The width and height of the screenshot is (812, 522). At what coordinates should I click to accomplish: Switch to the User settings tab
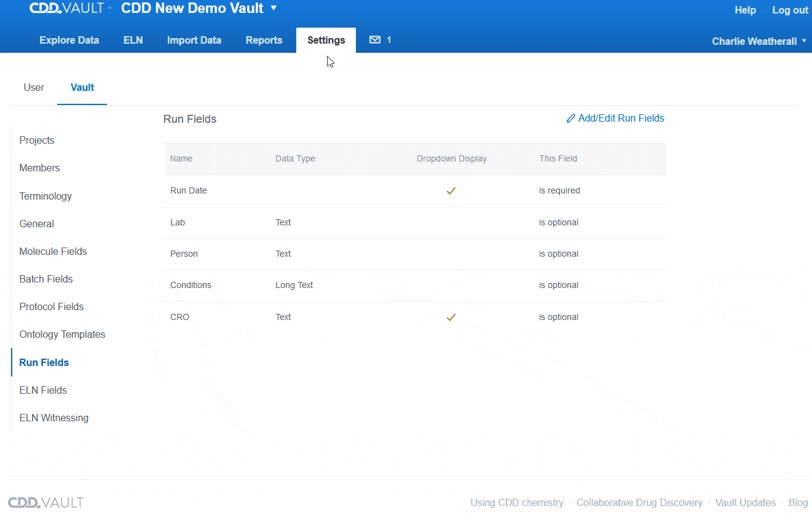[34, 87]
